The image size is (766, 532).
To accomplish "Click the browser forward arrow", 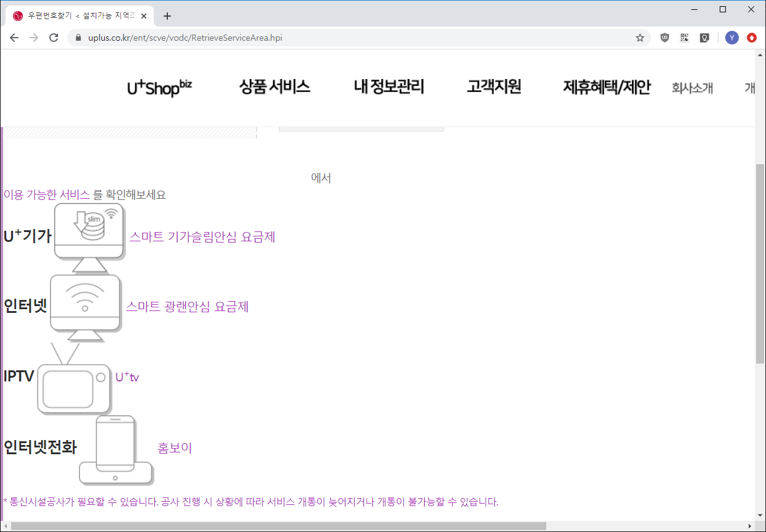I will click(34, 38).
